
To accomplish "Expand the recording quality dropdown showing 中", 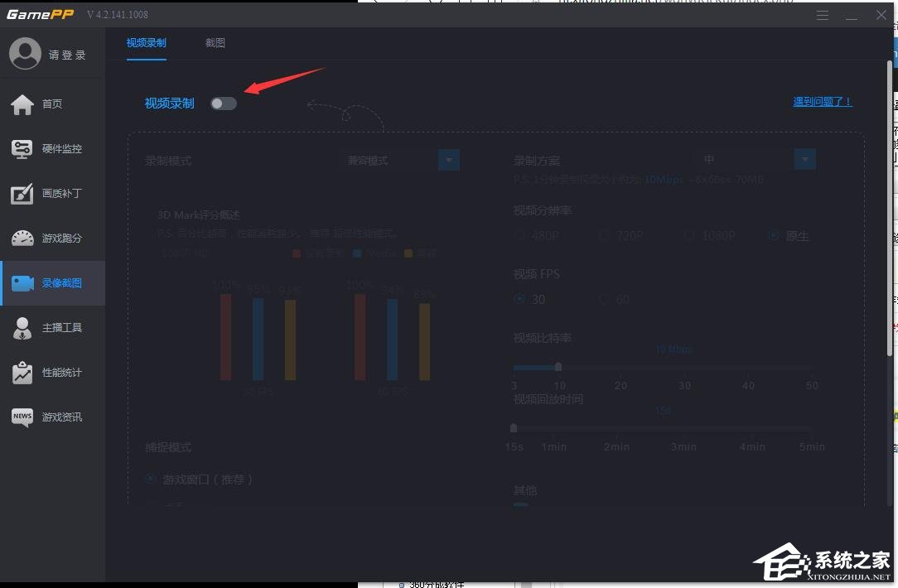I will pyautogui.click(x=804, y=159).
